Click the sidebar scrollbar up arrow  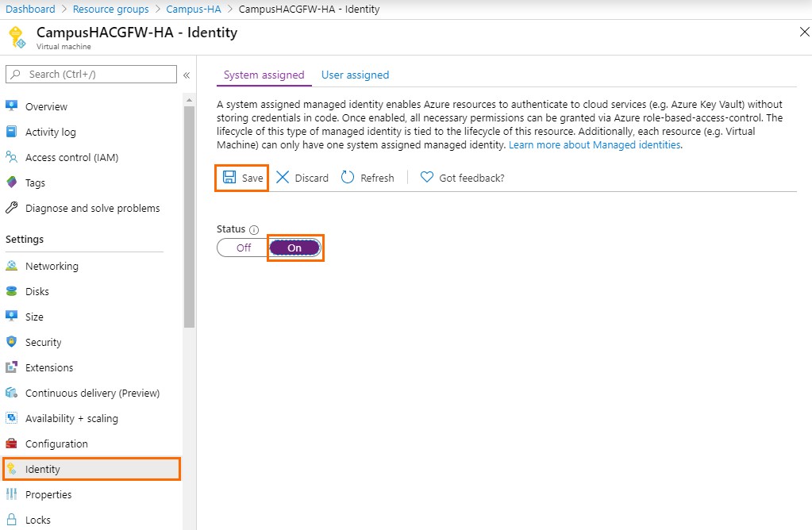pos(189,100)
